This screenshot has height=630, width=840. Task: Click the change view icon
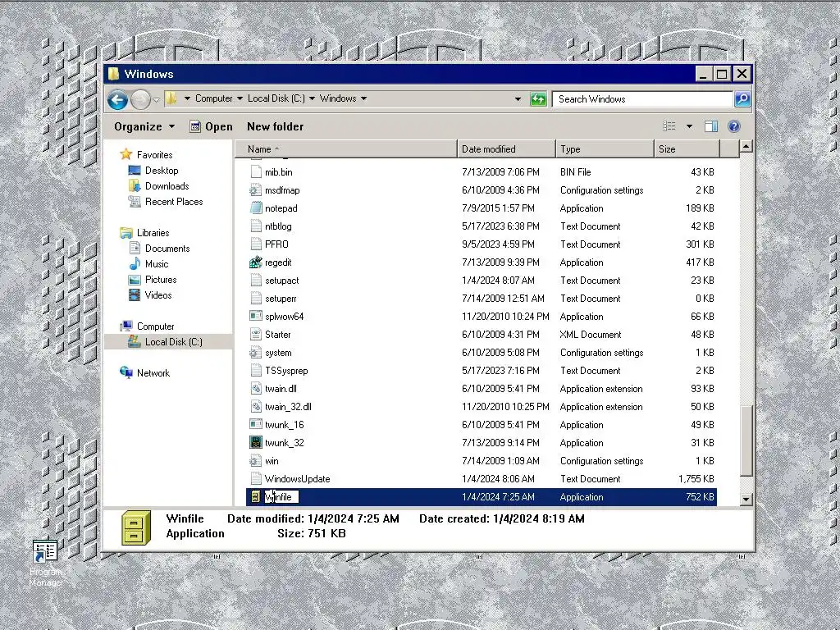pyautogui.click(x=669, y=126)
